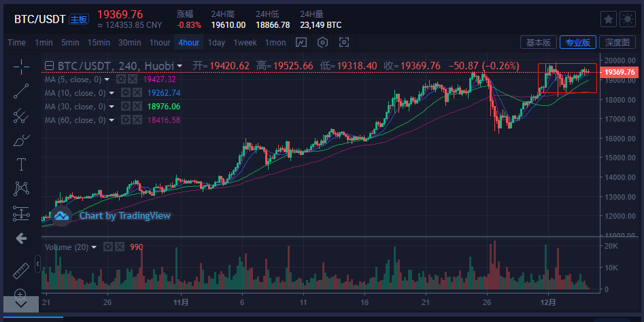
Task: Switch to Time chart view
Action: point(16,43)
